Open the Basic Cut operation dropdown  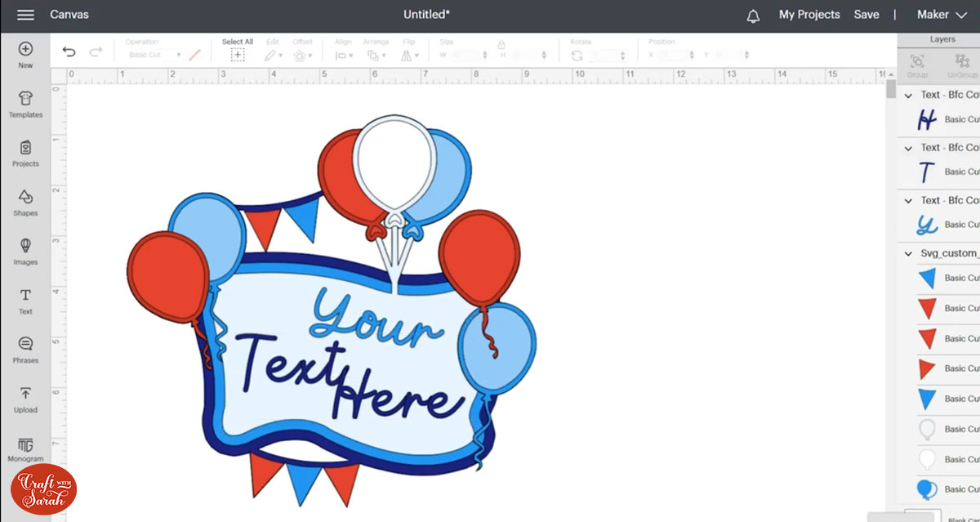(x=155, y=56)
